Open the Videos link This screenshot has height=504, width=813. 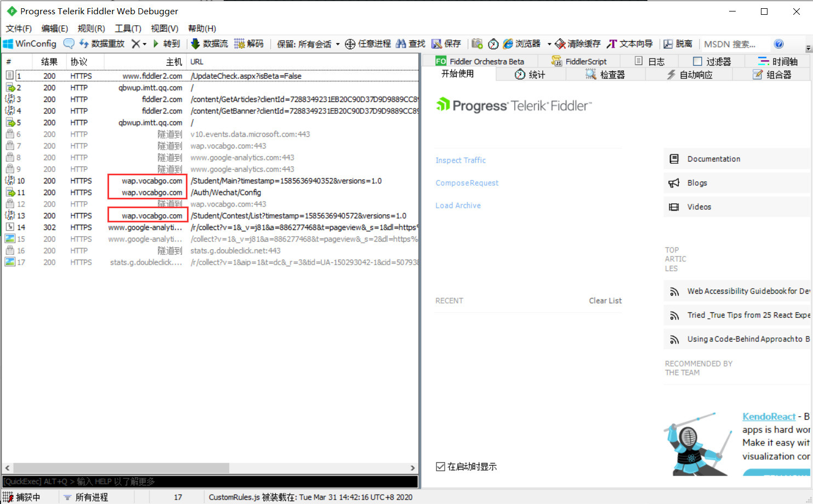(737, 207)
